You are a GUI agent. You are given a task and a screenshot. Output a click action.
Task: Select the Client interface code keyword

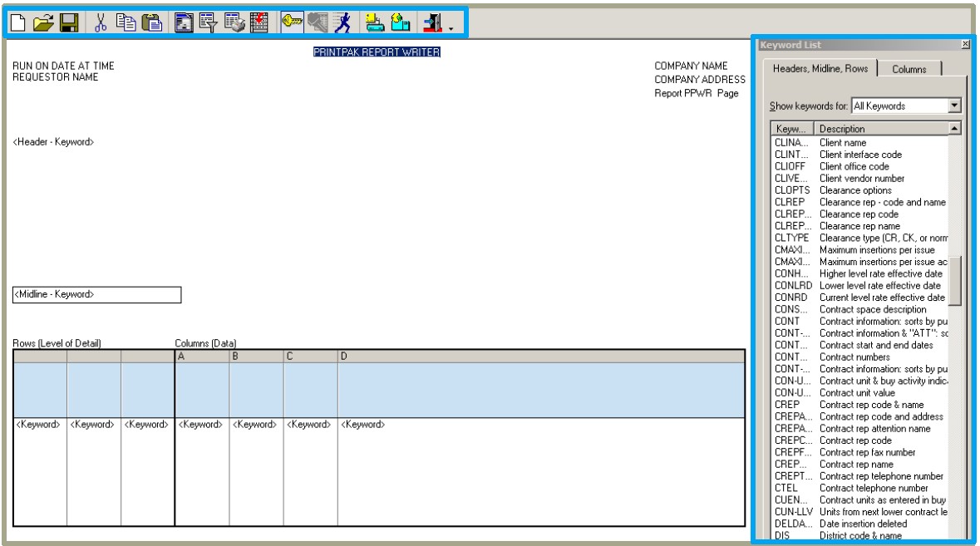(x=860, y=155)
